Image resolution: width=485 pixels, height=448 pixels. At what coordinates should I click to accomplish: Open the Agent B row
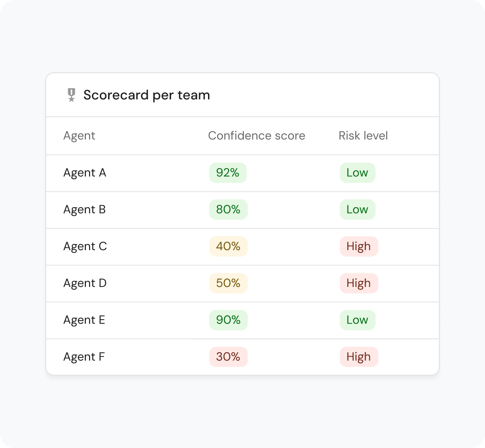point(242,210)
